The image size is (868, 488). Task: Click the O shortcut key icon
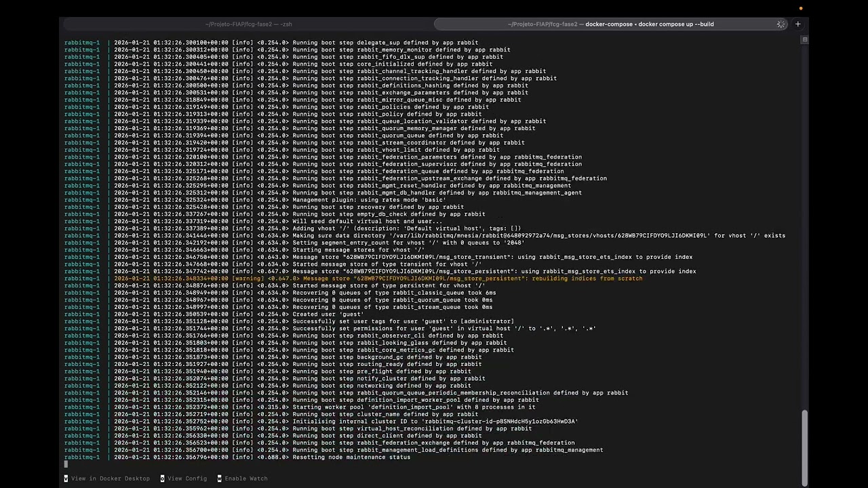click(162, 479)
